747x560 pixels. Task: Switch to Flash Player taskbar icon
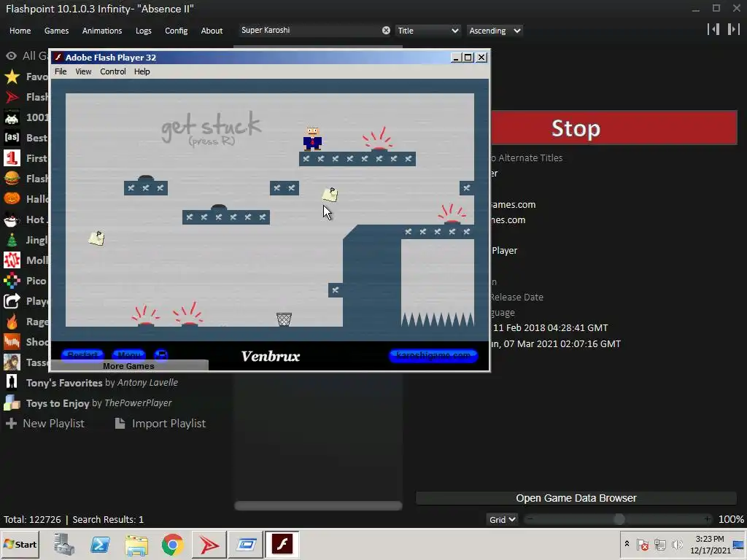[282, 544]
